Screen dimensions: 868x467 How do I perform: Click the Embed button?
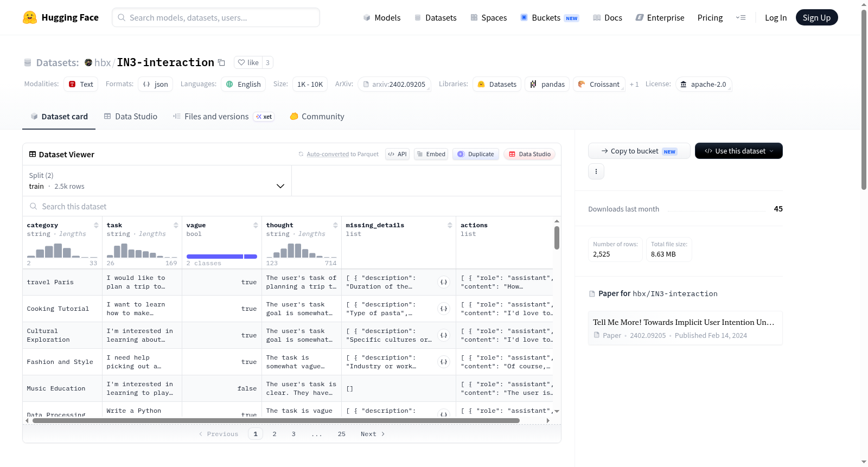(x=431, y=154)
